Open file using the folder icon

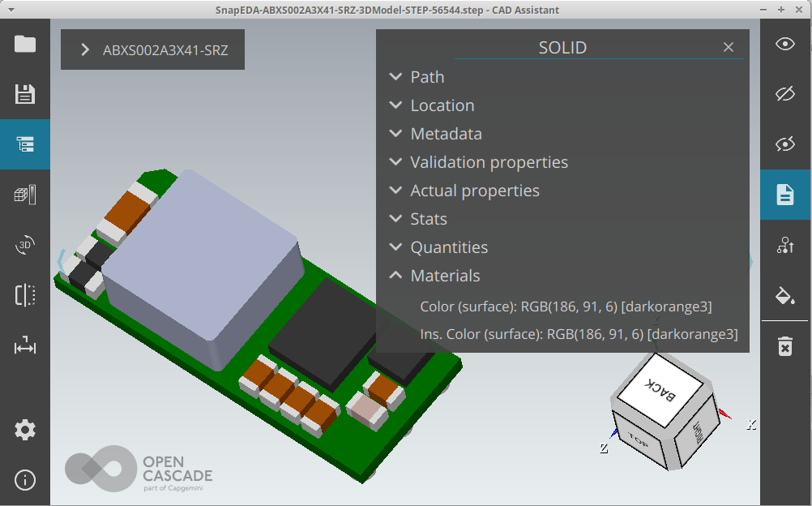point(25,44)
